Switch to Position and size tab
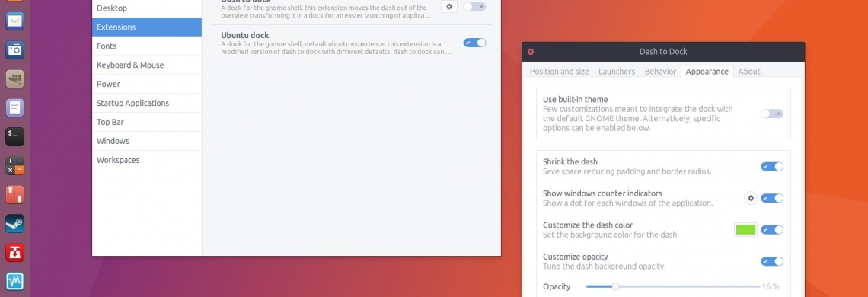 tap(559, 72)
